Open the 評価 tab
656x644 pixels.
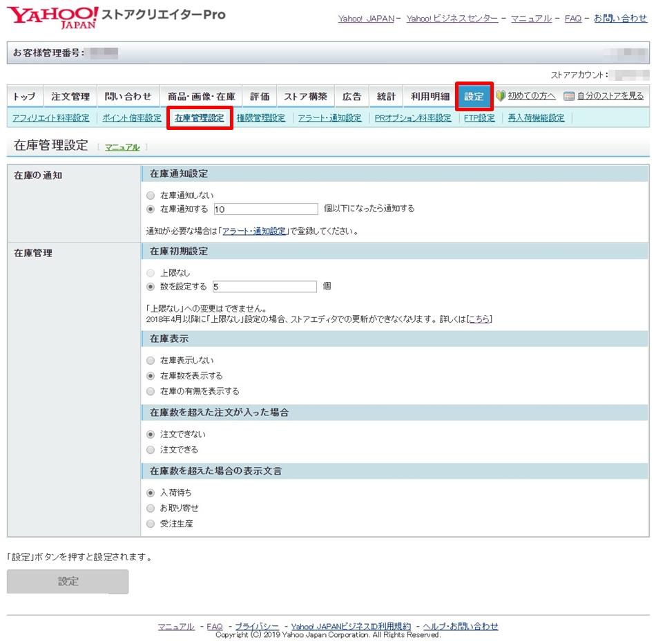tap(260, 96)
